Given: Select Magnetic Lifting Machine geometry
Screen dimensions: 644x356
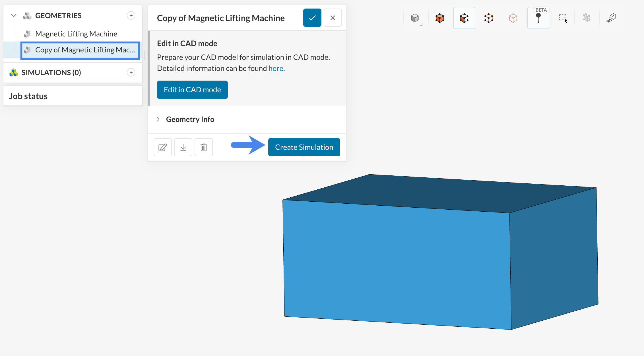Looking at the screenshot, I should (x=76, y=34).
